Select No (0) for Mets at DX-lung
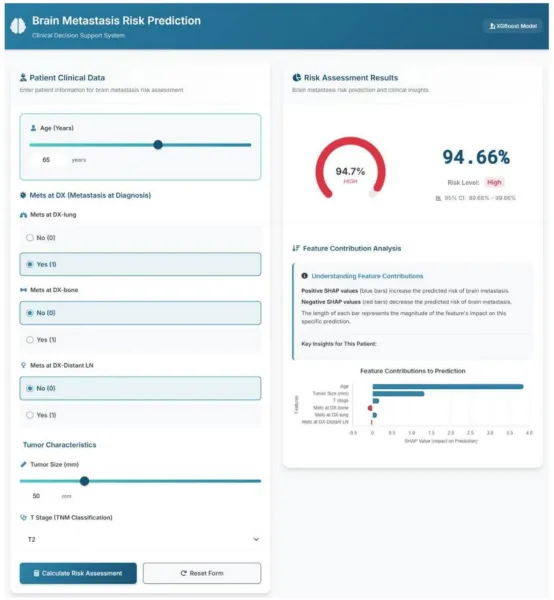Image resolution: width=554 pixels, height=600 pixels. click(x=140, y=238)
